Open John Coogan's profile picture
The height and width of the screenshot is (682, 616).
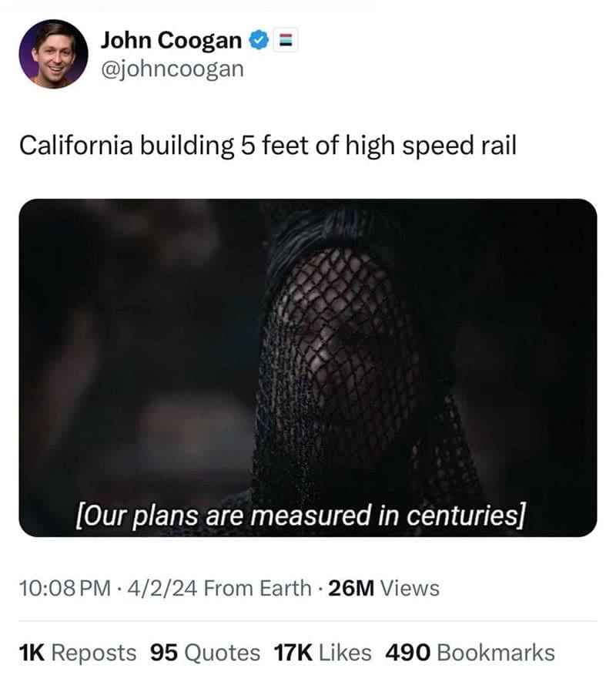[x=53, y=54]
